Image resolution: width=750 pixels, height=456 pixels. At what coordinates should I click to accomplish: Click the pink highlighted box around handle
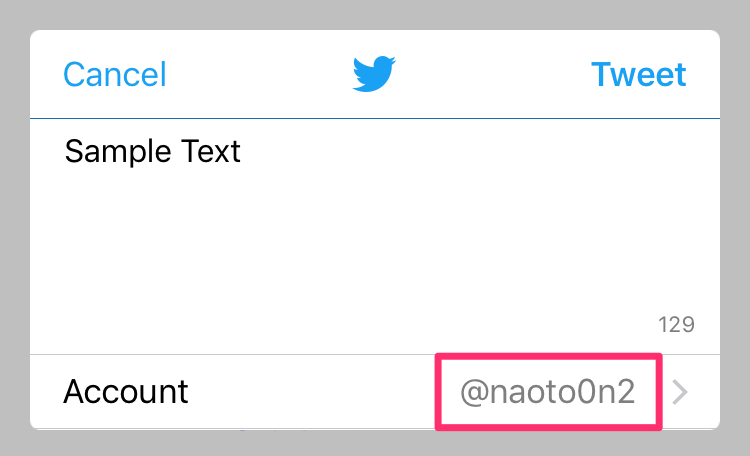pyautogui.click(x=549, y=392)
